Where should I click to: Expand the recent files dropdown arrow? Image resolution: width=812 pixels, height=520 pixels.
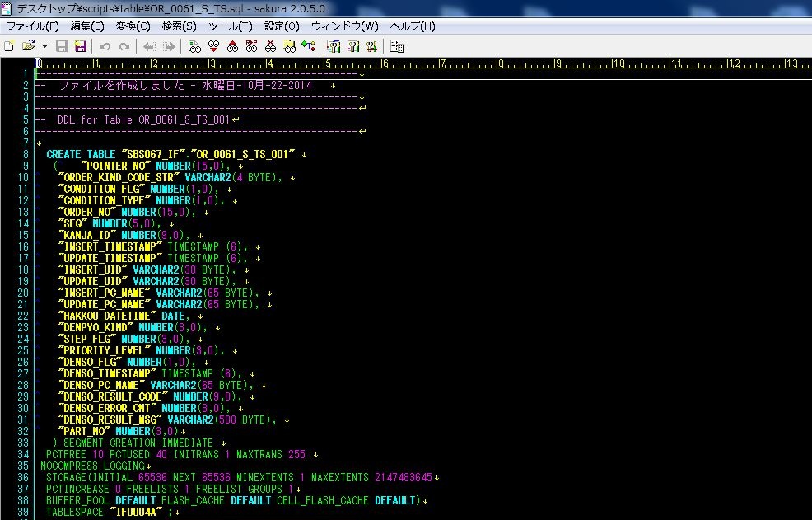tap(44, 46)
